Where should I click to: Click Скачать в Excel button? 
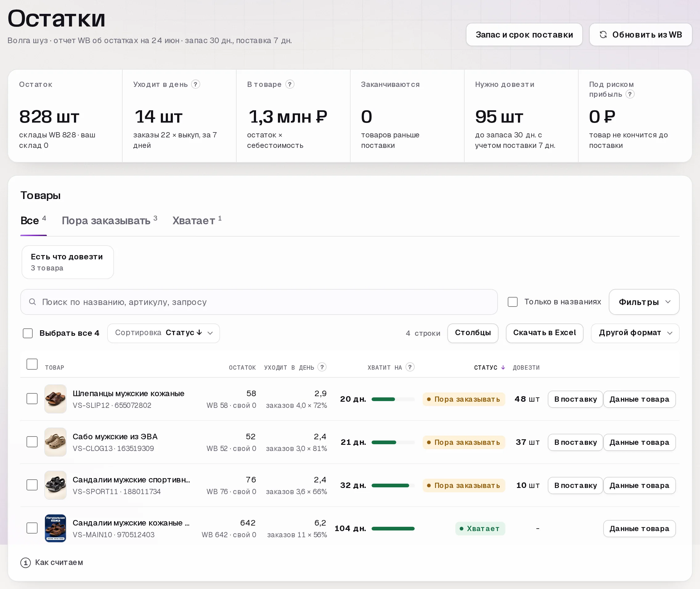[544, 333]
